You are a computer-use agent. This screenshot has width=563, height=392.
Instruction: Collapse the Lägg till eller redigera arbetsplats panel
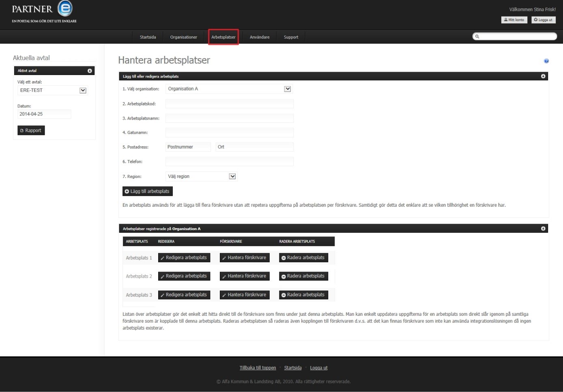pyautogui.click(x=543, y=76)
